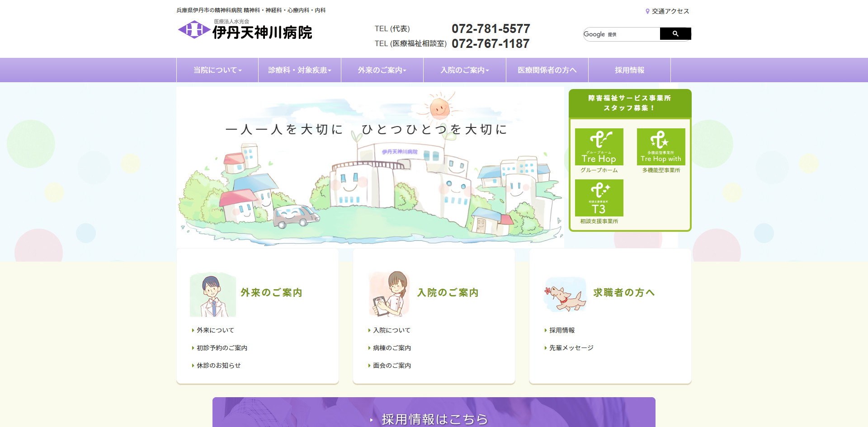Click phone number 072-781-5577
The height and width of the screenshot is (427, 868).
click(x=491, y=28)
